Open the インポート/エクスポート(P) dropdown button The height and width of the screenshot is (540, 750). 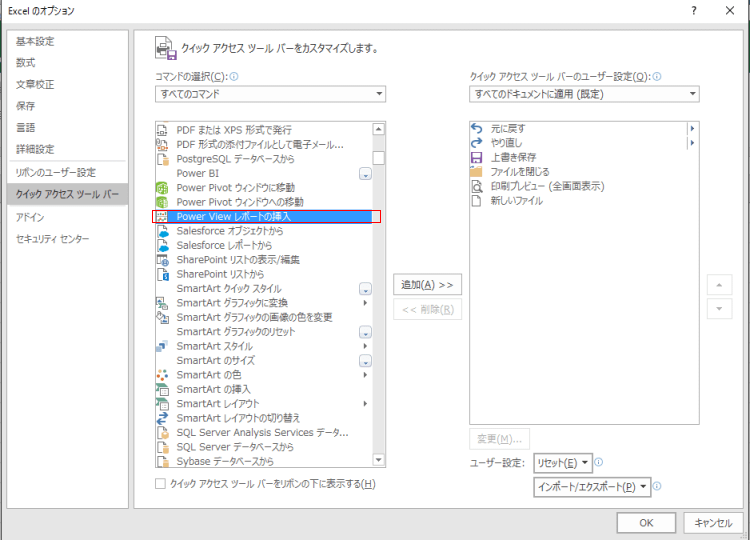pyautogui.click(x=592, y=487)
